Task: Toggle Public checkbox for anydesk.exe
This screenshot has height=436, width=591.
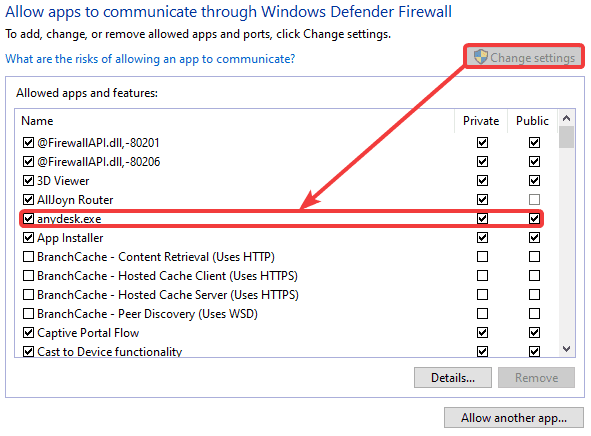Action: coord(534,219)
